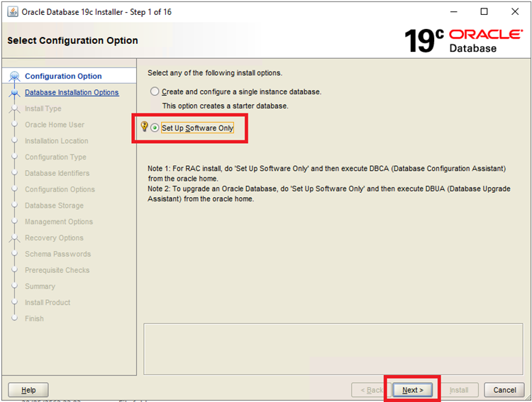Click the Database Storage step

pos(55,206)
